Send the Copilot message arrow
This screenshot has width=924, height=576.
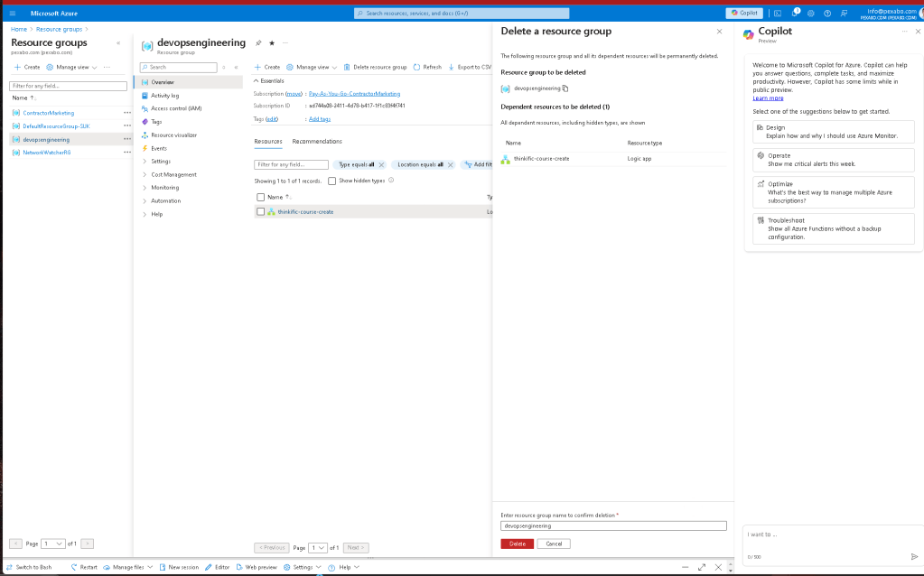[914, 556]
